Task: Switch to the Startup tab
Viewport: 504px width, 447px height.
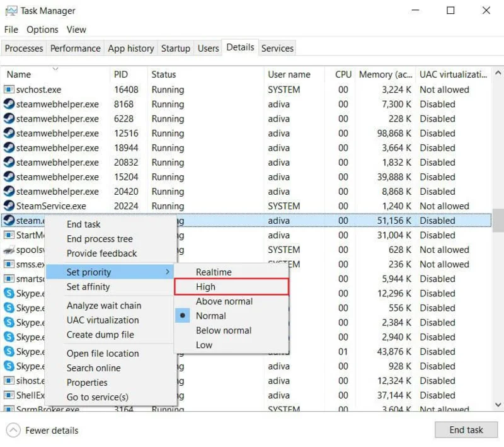Action: [x=176, y=49]
